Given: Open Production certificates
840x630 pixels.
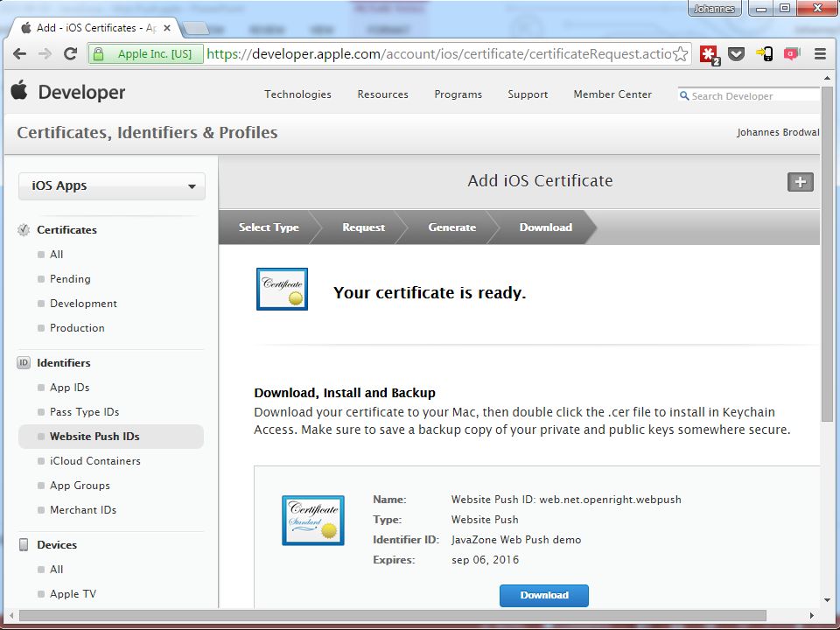Looking at the screenshot, I should click(x=77, y=328).
